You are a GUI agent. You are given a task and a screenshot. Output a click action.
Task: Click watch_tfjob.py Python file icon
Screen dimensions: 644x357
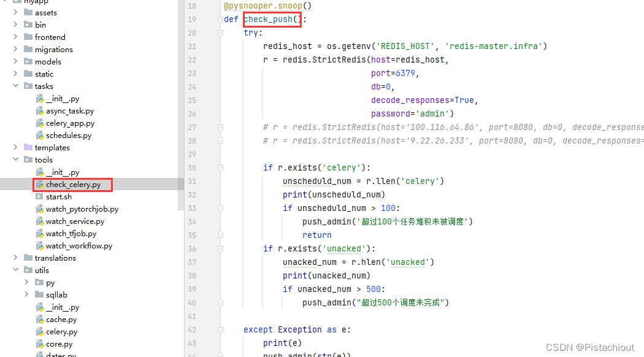coord(40,233)
